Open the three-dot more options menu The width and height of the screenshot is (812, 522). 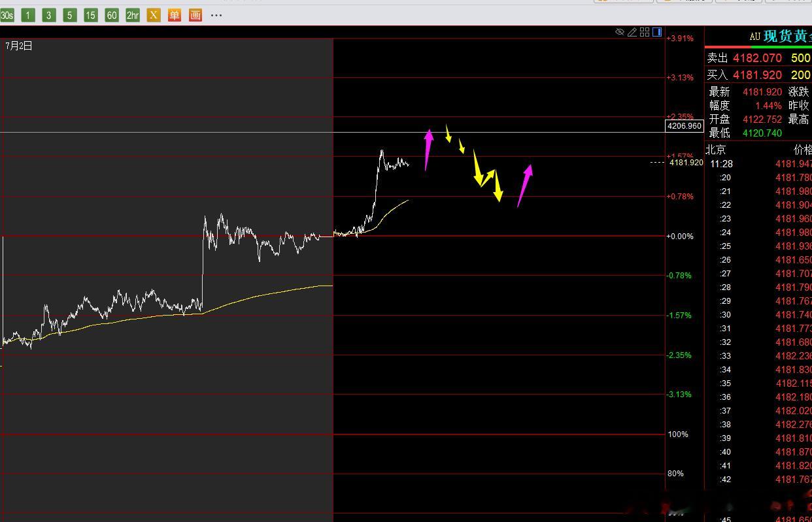[x=216, y=15]
